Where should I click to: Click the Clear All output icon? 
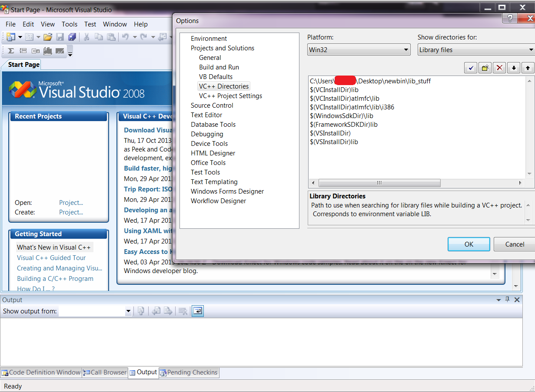[x=183, y=311]
